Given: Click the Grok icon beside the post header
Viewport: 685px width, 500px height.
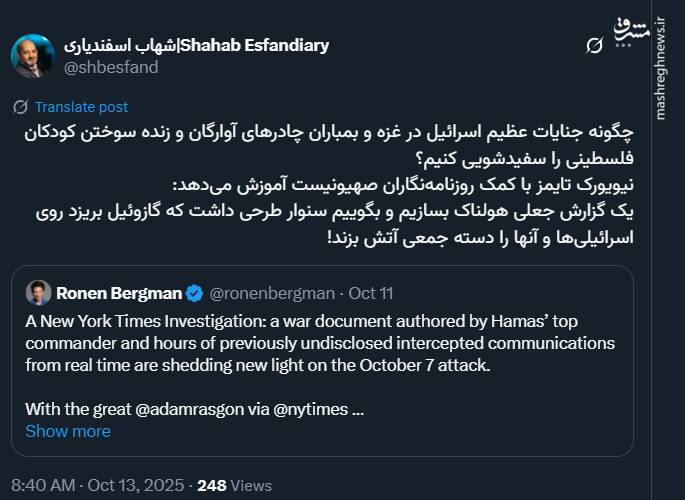Looking at the screenshot, I should pyautogui.click(x=593, y=47).
